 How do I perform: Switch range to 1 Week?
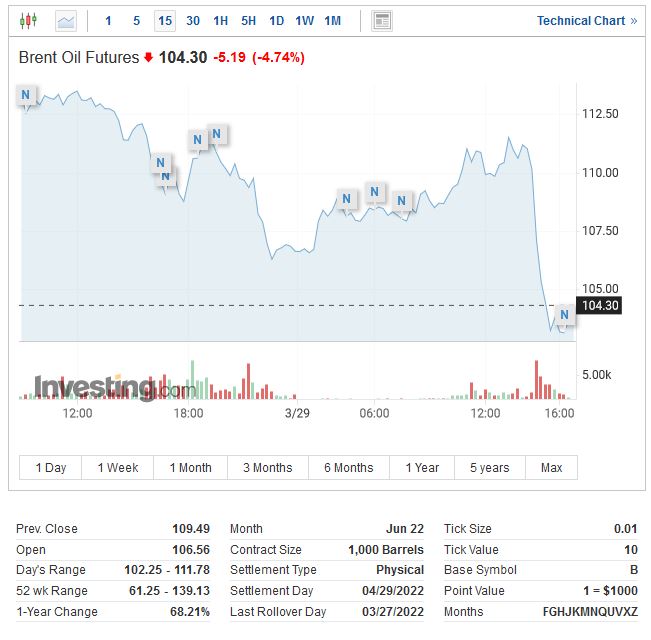point(118,467)
